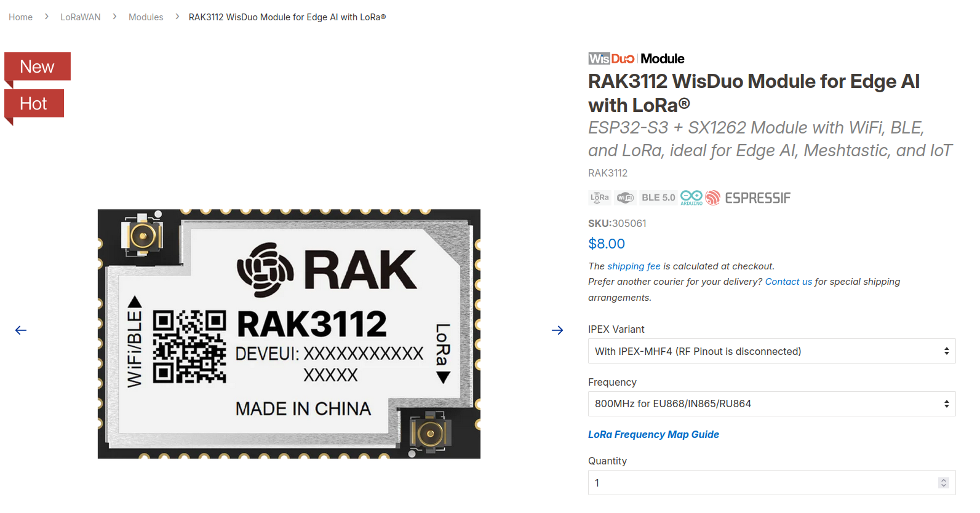Click the WiFi badge icon
The image size is (980, 513).
pos(626,197)
